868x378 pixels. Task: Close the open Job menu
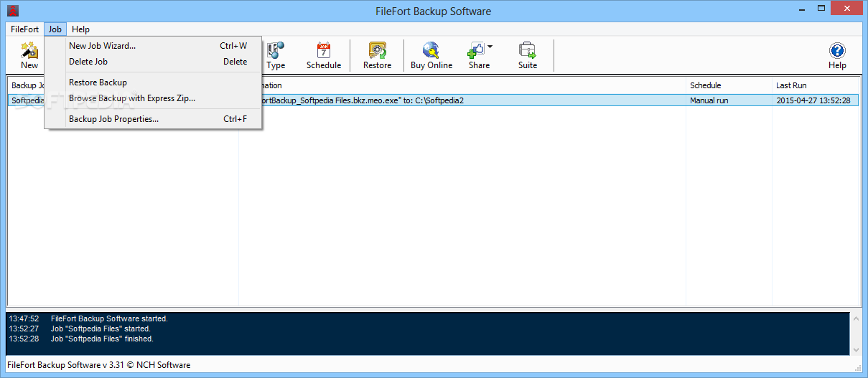point(55,29)
